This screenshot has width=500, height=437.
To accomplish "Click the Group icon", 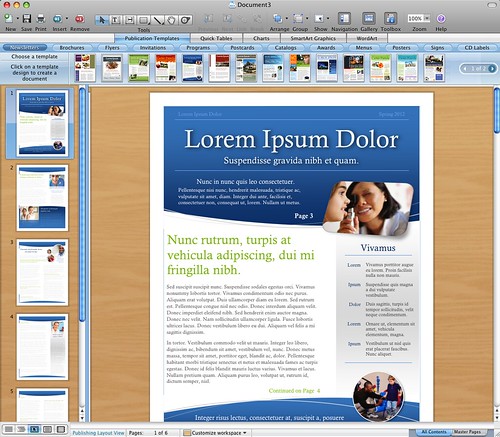I will point(298,18).
